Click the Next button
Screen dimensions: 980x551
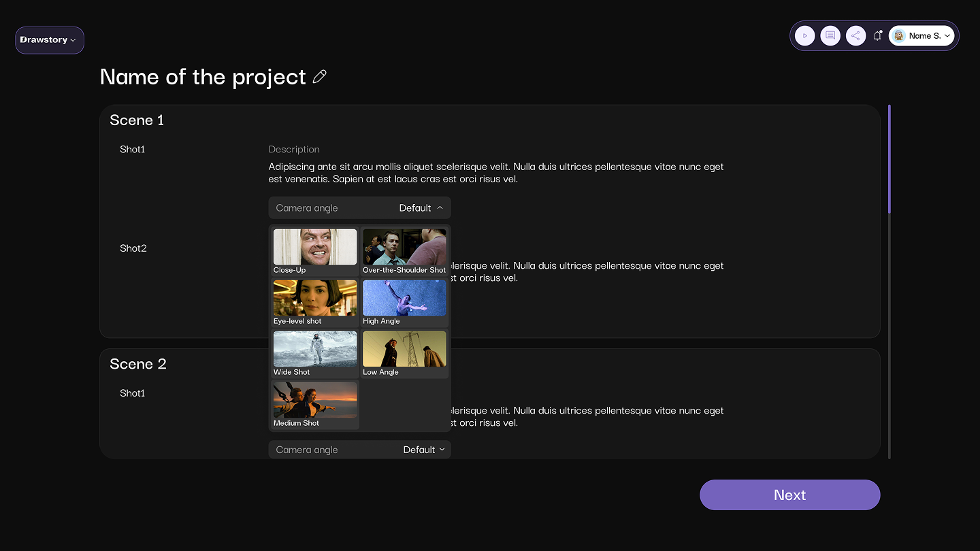(789, 495)
